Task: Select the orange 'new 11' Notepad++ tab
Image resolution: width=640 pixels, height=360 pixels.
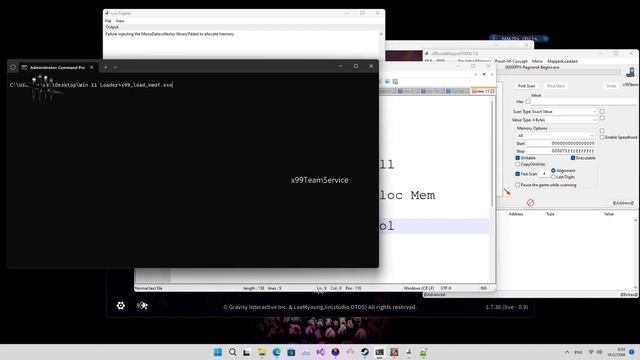Action: 483,91
